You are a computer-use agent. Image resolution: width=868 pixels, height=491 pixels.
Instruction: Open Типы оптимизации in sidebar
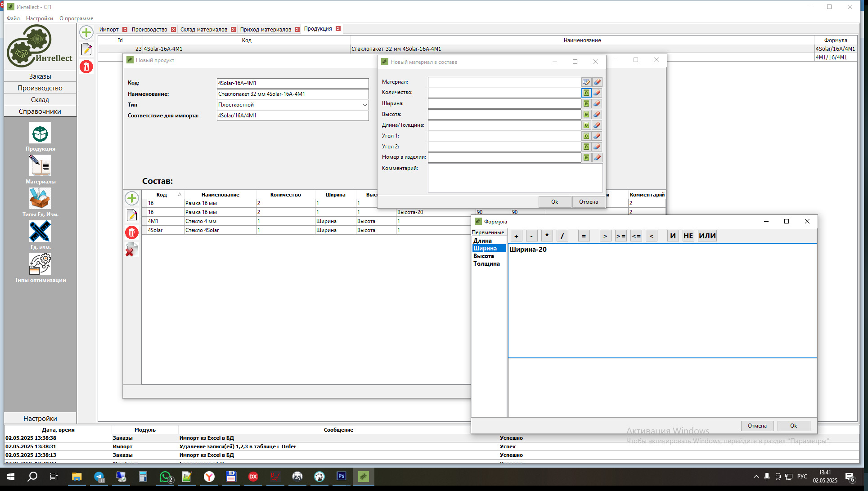[x=40, y=264]
